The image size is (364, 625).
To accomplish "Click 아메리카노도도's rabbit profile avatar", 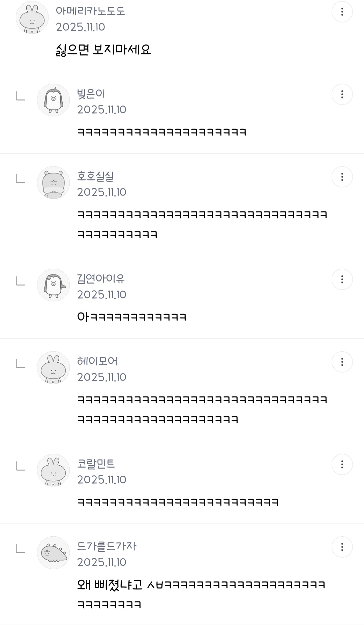I will [x=32, y=18].
